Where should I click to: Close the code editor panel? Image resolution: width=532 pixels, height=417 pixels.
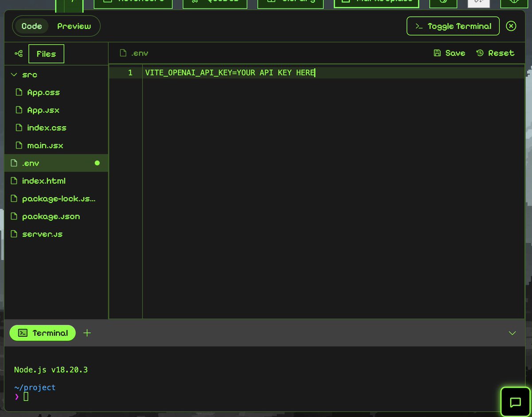tap(511, 26)
